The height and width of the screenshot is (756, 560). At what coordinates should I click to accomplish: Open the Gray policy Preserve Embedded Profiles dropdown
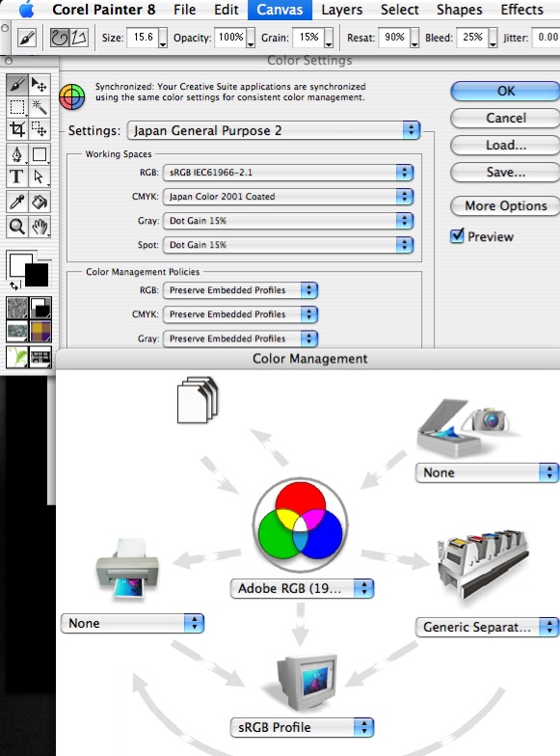tap(241, 338)
